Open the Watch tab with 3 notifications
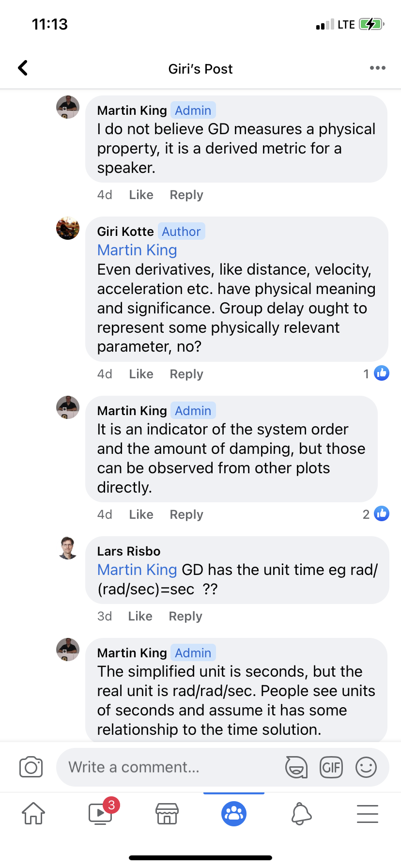 pos(101,813)
